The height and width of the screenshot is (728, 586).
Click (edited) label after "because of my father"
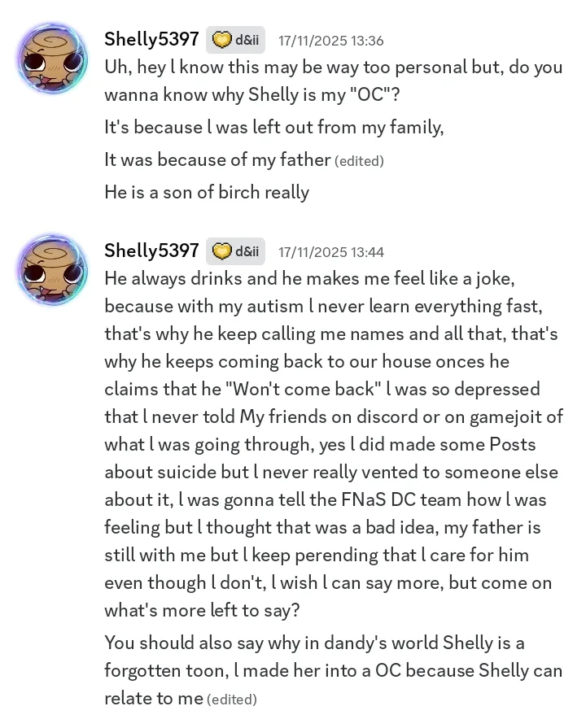coord(359,161)
